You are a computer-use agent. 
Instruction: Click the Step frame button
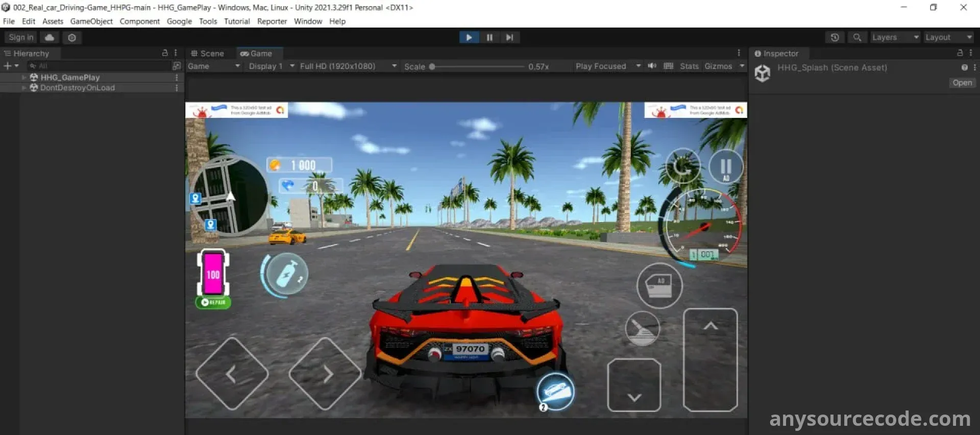(509, 37)
